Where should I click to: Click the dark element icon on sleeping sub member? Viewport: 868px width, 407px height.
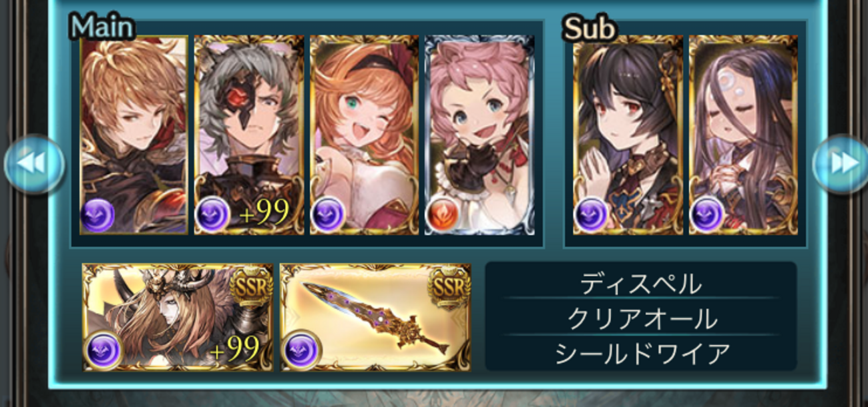707,216
